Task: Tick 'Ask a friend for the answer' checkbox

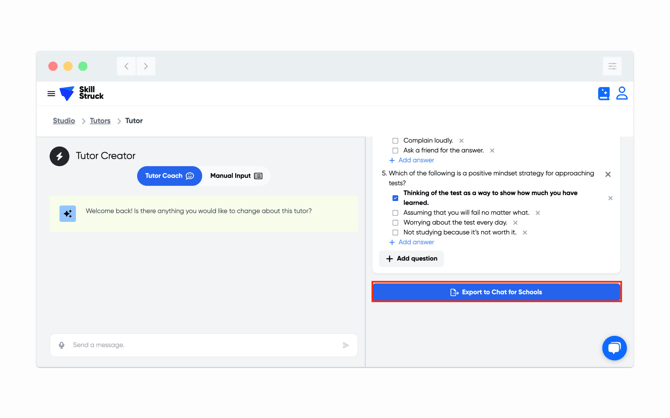Action: (395, 151)
